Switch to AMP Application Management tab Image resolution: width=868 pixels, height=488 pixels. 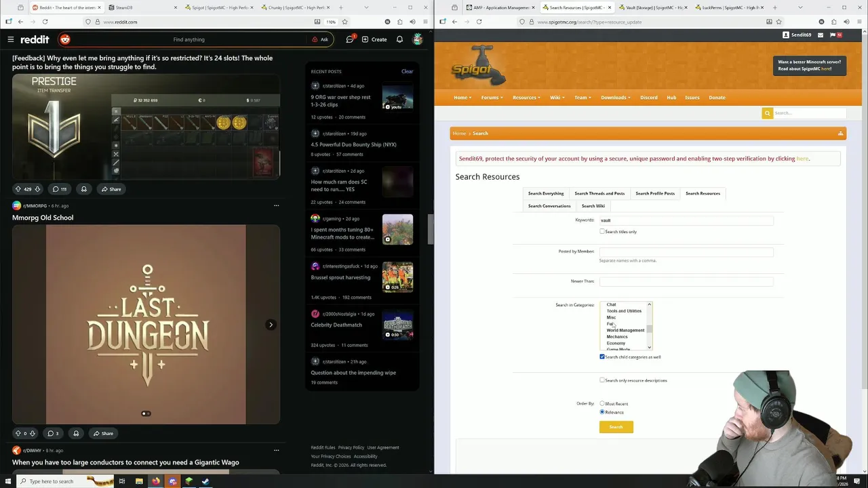pos(500,7)
